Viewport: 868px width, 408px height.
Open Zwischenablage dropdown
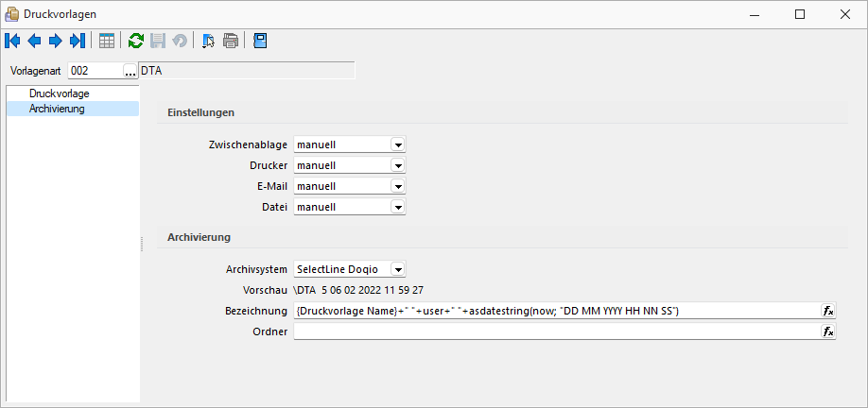pos(397,144)
